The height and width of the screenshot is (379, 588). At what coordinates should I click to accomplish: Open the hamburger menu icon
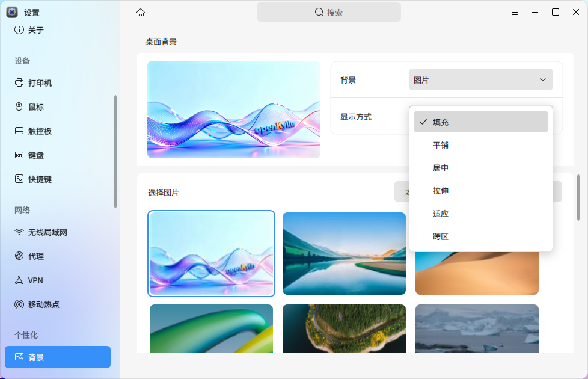(x=515, y=13)
